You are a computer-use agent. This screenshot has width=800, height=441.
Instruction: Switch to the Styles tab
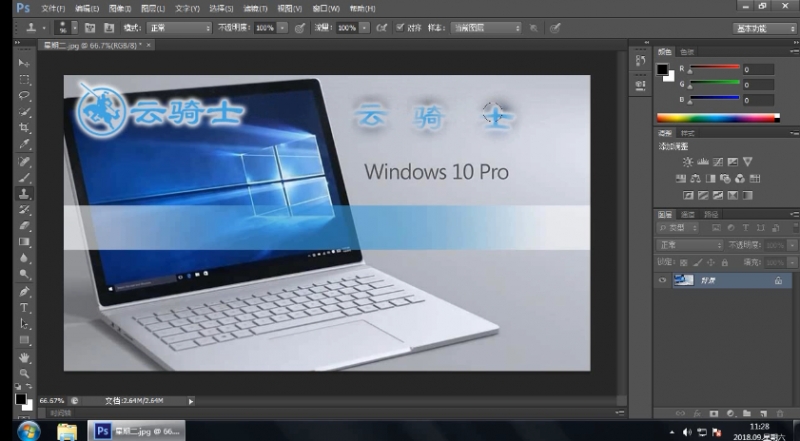point(688,133)
